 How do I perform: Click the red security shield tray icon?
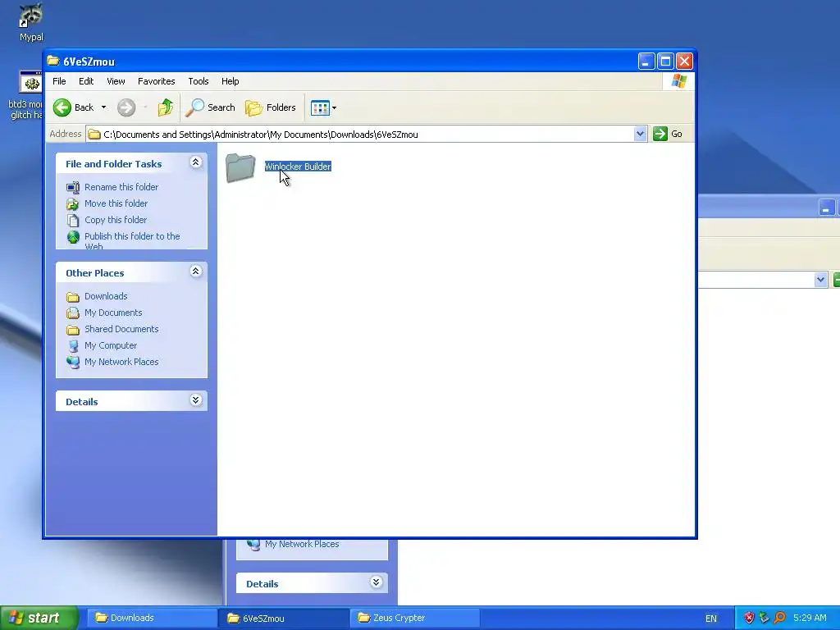[750, 619]
